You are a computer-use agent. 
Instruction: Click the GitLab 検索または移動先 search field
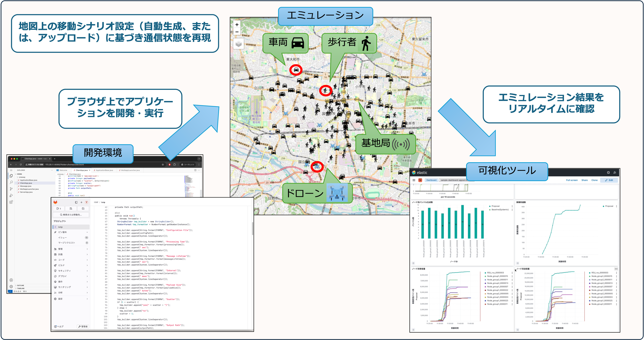[x=71, y=215]
